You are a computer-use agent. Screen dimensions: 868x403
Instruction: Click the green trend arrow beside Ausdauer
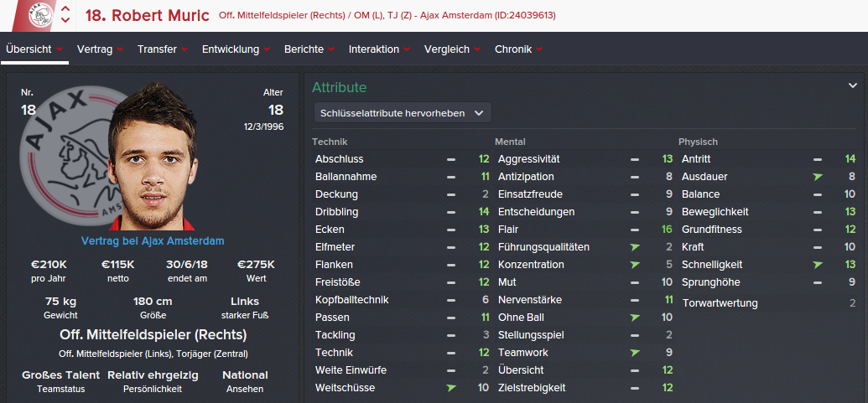pyautogui.click(x=818, y=177)
